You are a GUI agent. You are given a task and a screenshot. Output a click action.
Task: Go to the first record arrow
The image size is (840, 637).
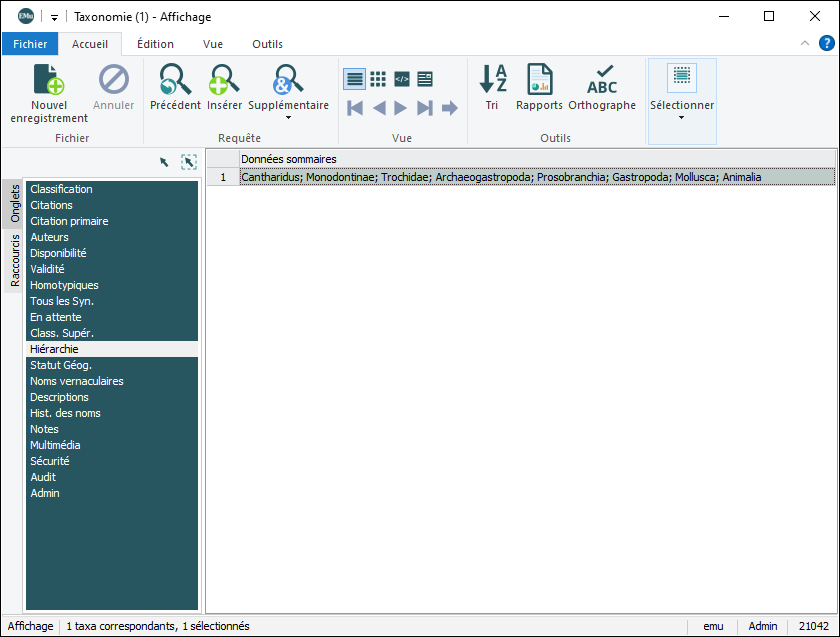pos(355,108)
